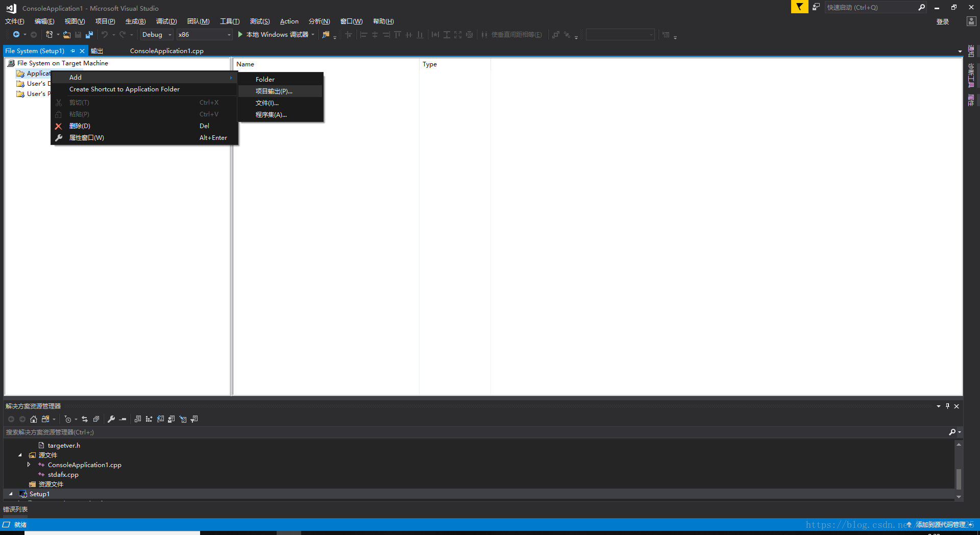Click the quick launch input field
Image resolution: width=980 pixels, height=535 pixels.
(x=871, y=7)
